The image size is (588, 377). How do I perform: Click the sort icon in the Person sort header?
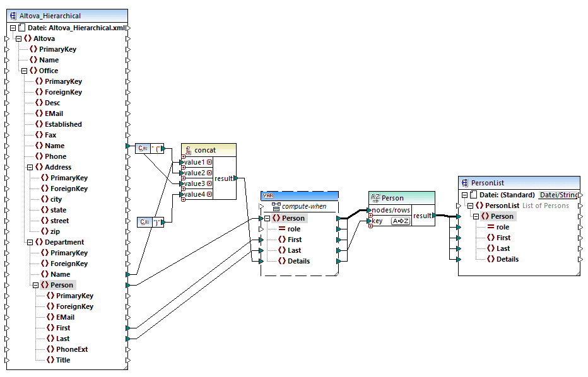375,198
